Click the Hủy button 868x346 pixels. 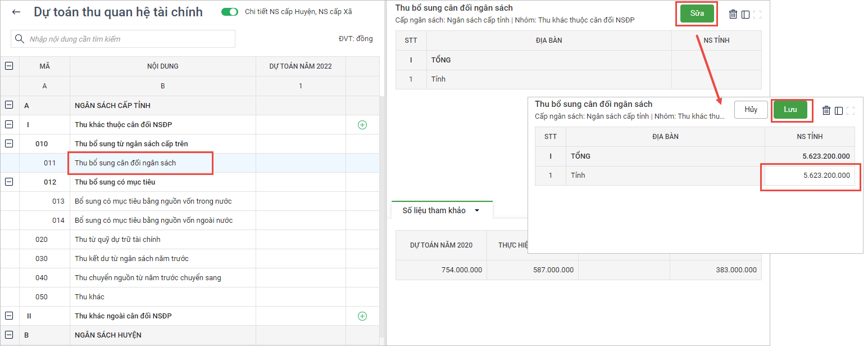[x=751, y=110]
